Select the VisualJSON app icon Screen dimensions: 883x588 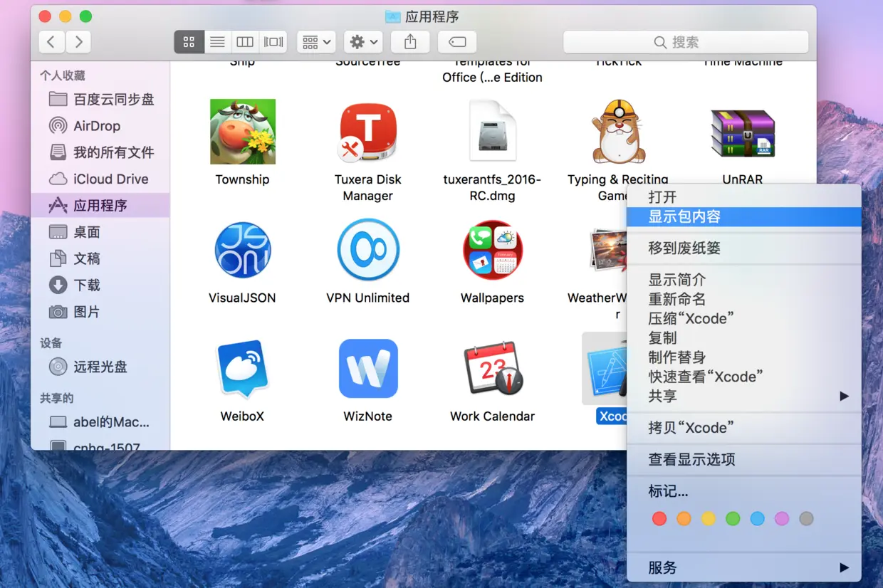(243, 251)
